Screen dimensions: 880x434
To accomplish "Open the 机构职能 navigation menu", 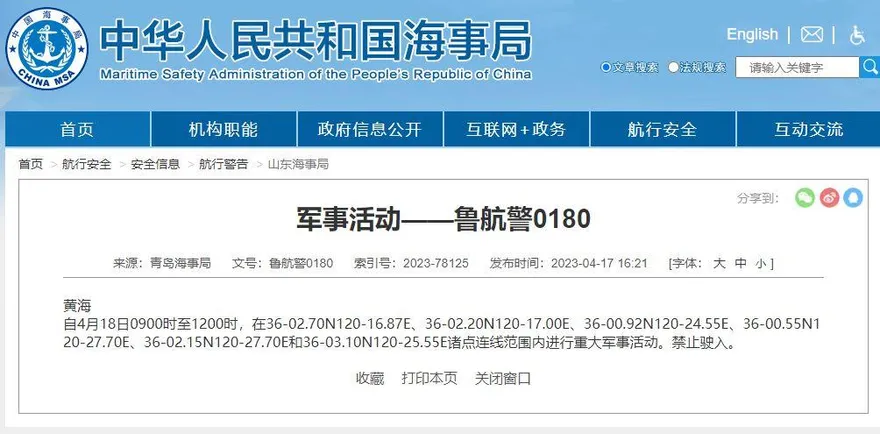I will click(223, 129).
